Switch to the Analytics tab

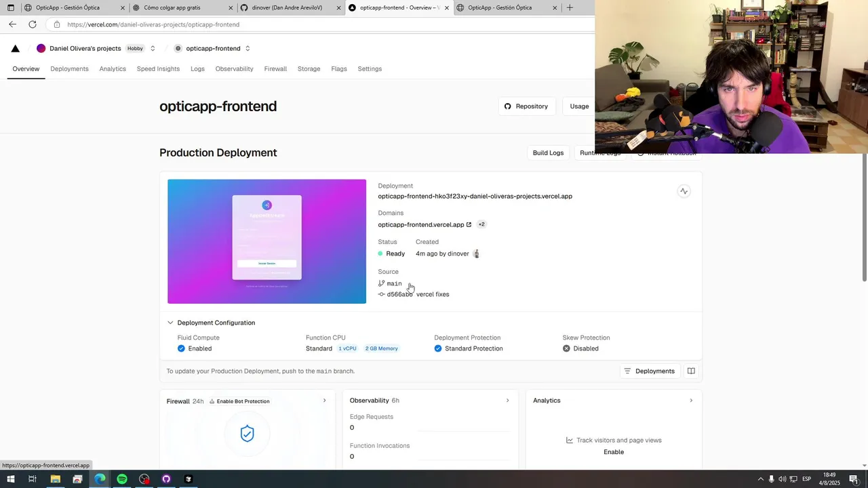113,68
